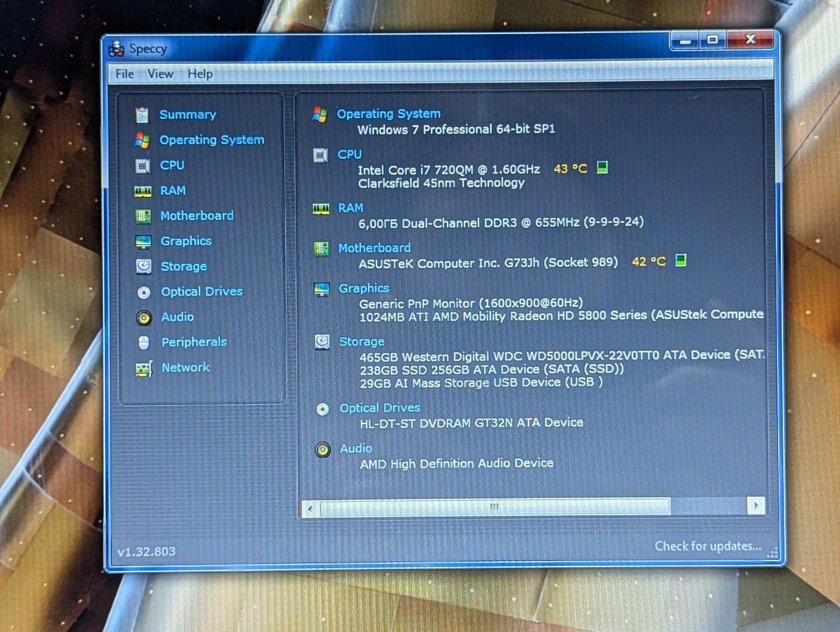Open the Audio sidebar section
The height and width of the screenshot is (632, 840).
coord(178,317)
